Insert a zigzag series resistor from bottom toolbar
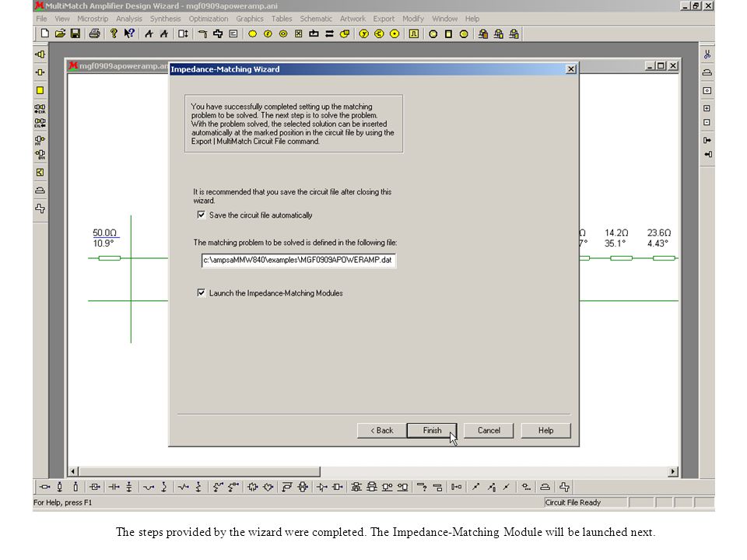This screenshot has width=747, height=560. pos(184,487)
